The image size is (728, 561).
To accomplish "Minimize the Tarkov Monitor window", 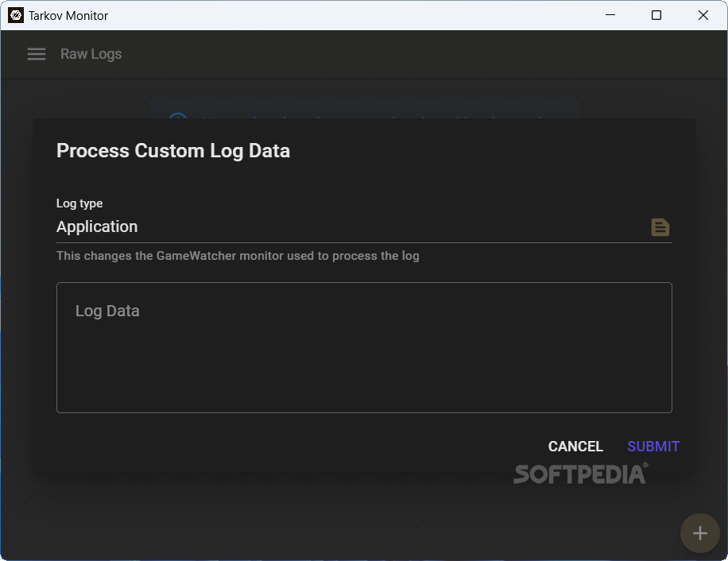I will pos(610,15).
